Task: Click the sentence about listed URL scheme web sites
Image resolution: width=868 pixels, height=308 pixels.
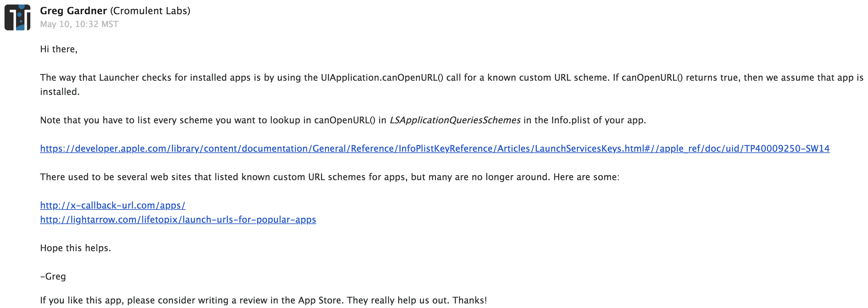Action: click(329, 177)
